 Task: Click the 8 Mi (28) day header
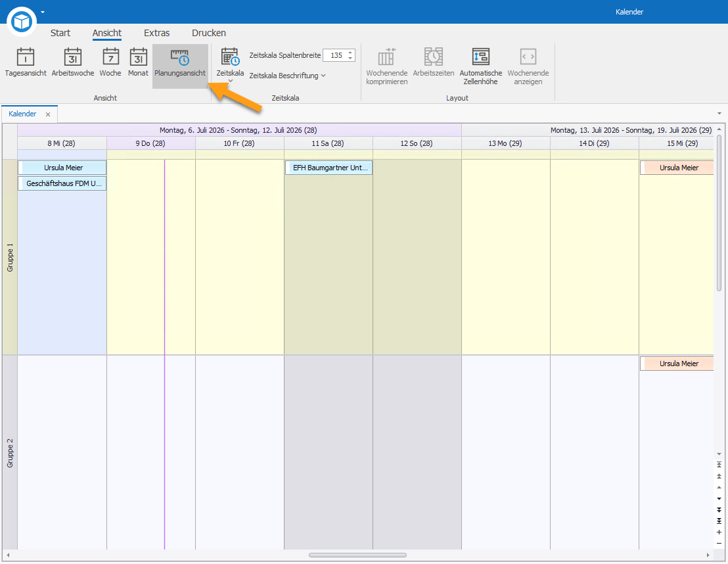click(x=62, y=143)
